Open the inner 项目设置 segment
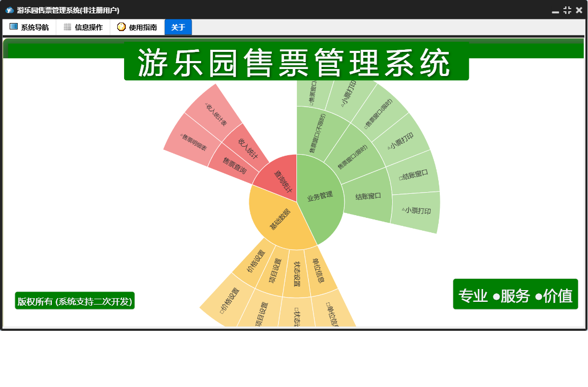The image size is (588, 387). coord(275,271)
